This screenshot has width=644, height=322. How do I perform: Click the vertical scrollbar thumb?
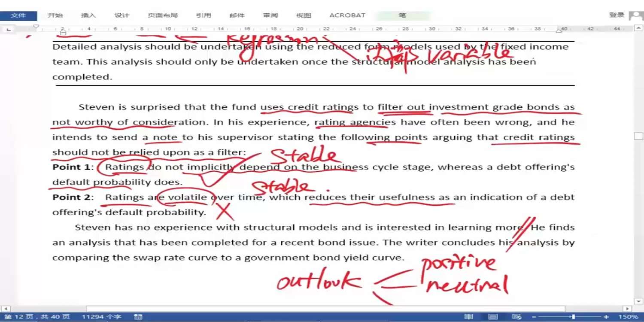[639, 137]
